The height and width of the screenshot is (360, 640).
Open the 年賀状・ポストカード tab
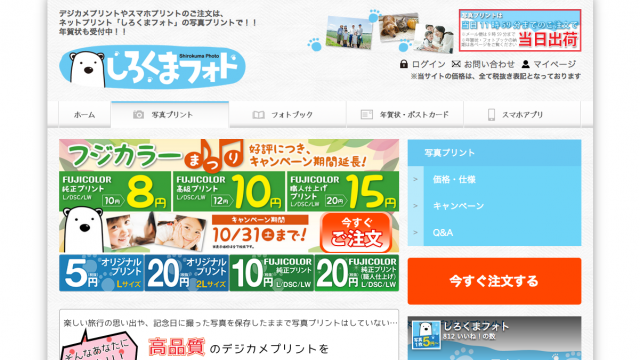click(x=405, y=115)
